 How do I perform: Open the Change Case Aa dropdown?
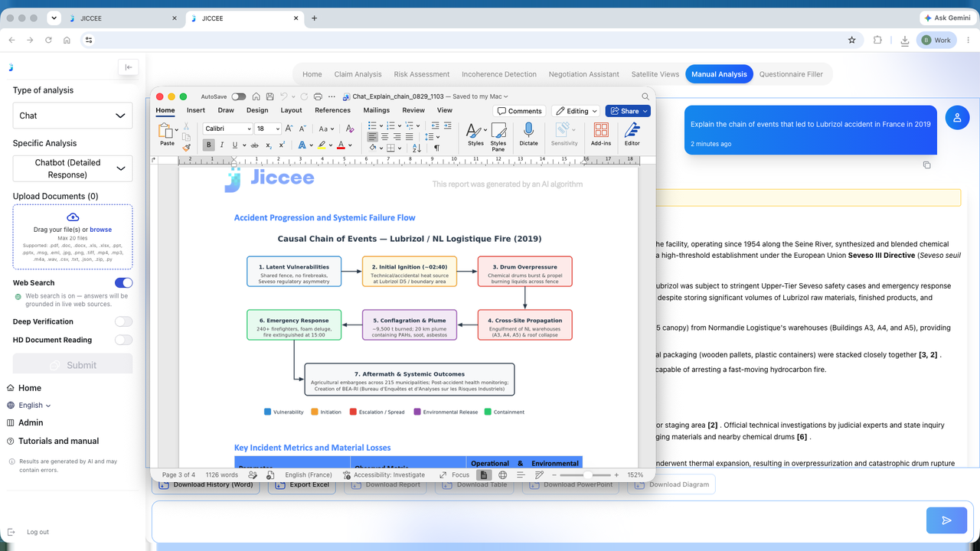point(325,129)
